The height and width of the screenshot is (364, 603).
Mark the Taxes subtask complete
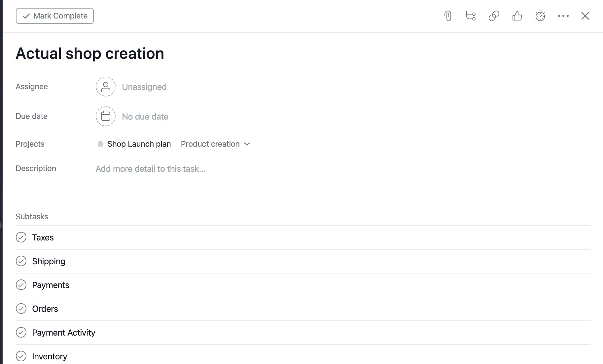pyautogui.click(x=21, y=237)
